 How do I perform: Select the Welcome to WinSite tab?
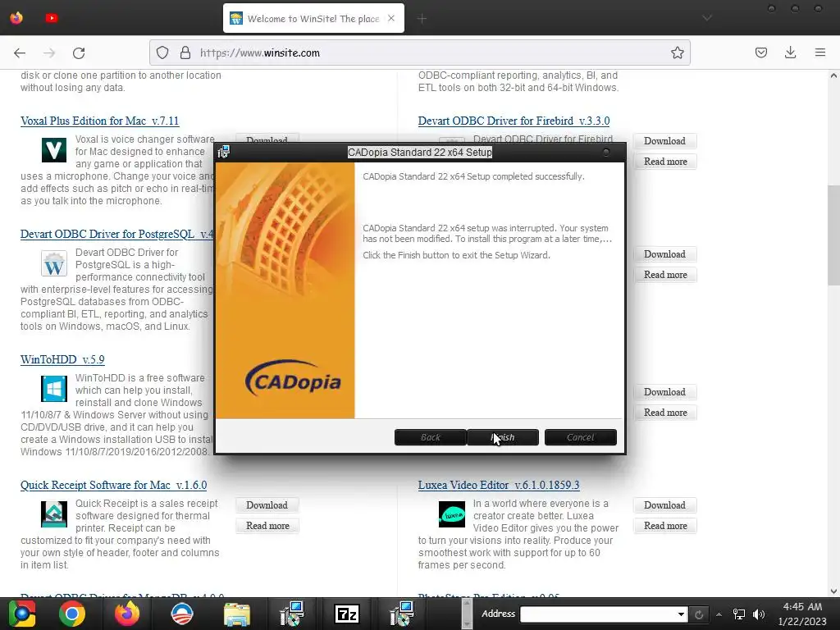[313, 19]
